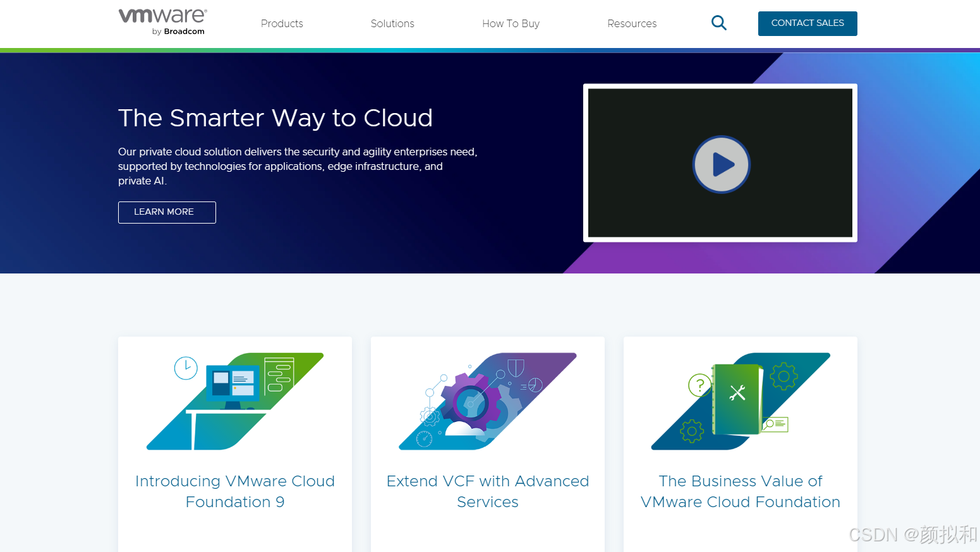Open the How To Buy menu

pos(511,23)
